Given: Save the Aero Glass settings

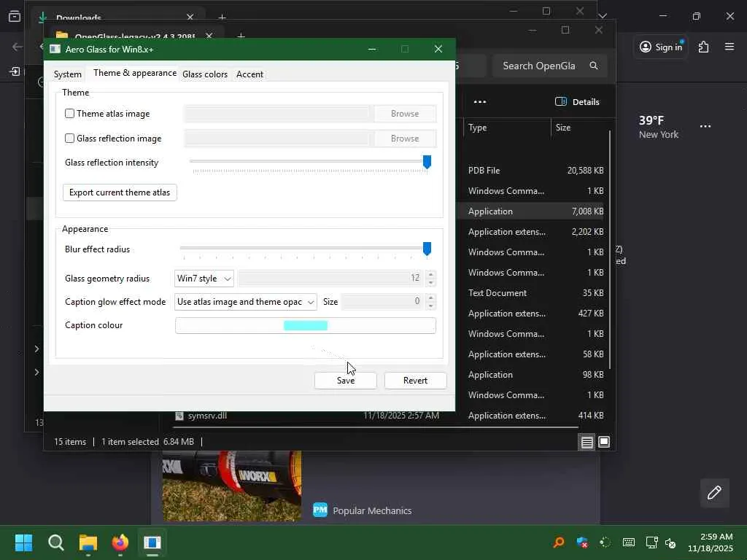Looking at the screenshot, I should pos(345,381).
